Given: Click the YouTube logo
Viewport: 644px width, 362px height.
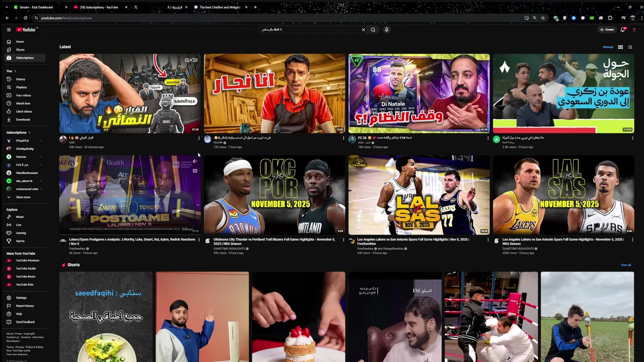Looking at the screenshot, I should point(26,30).
